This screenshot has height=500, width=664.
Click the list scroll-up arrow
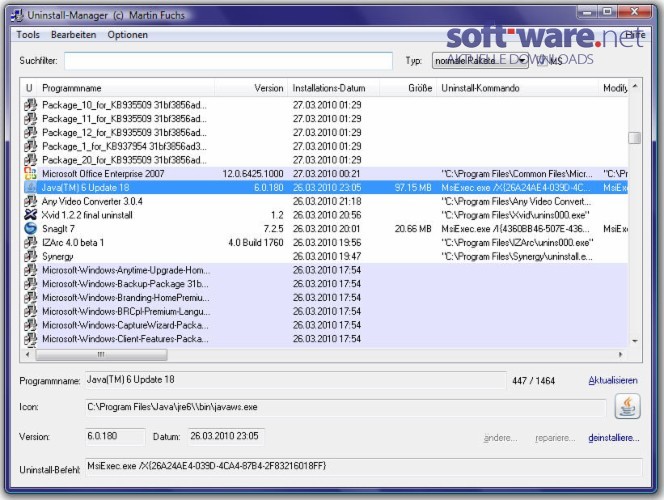[635, 86]
